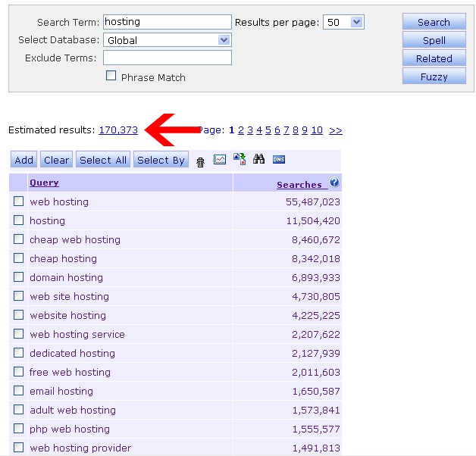Click the DNS lookup icon
This screenshot has height=456, width=476.
click(x=279, y=159)
